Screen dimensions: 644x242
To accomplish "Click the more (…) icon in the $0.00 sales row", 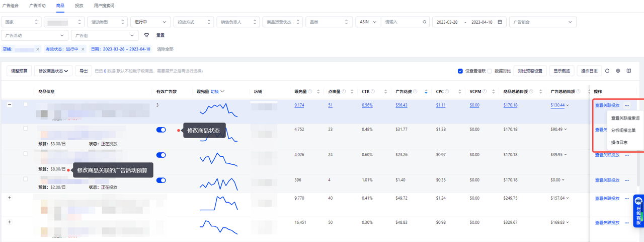I will 627,180.
